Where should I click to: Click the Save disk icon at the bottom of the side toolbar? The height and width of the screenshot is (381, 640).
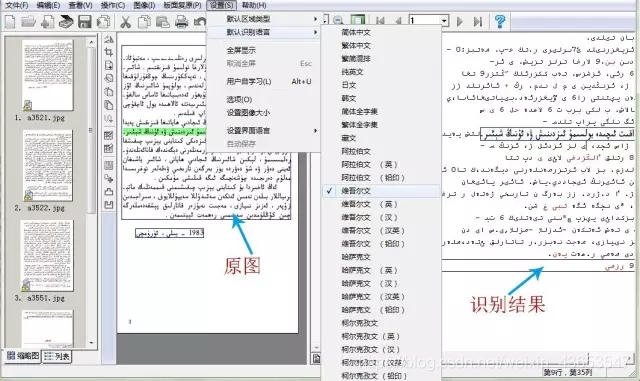pyautogui.click(x=109, y=205)
